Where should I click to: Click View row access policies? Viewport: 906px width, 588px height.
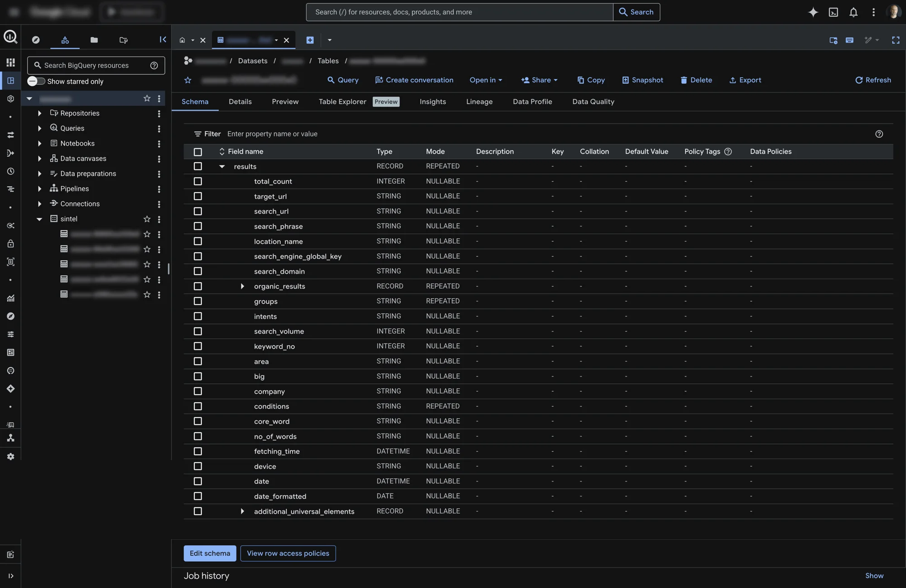[x=288, y=553]
